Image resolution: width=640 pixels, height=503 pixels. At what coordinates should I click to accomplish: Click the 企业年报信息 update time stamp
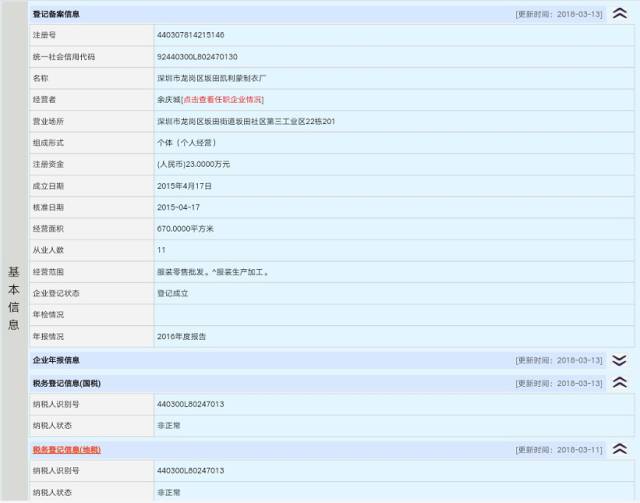pos(559,360)
